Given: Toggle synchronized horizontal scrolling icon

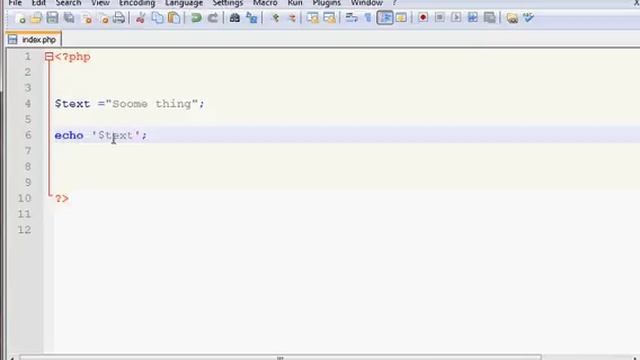Looking at the screenshot, I should [x=329, y=18].
